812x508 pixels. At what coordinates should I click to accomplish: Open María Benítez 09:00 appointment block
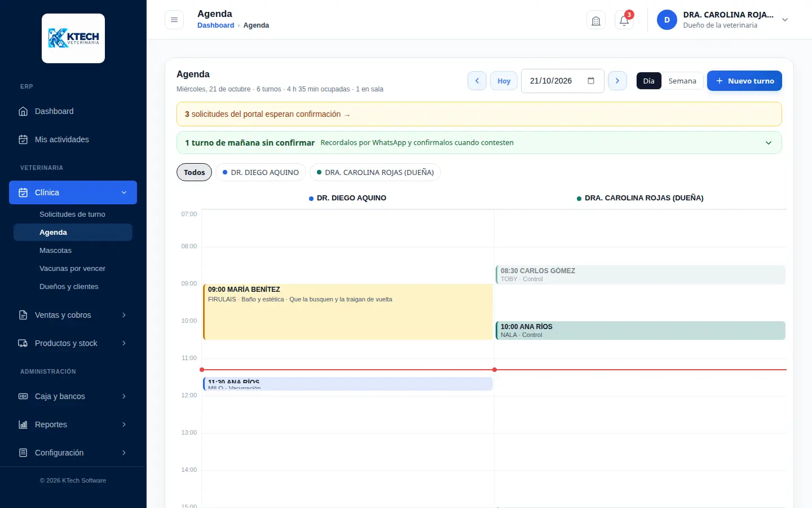tap(348, 312)
